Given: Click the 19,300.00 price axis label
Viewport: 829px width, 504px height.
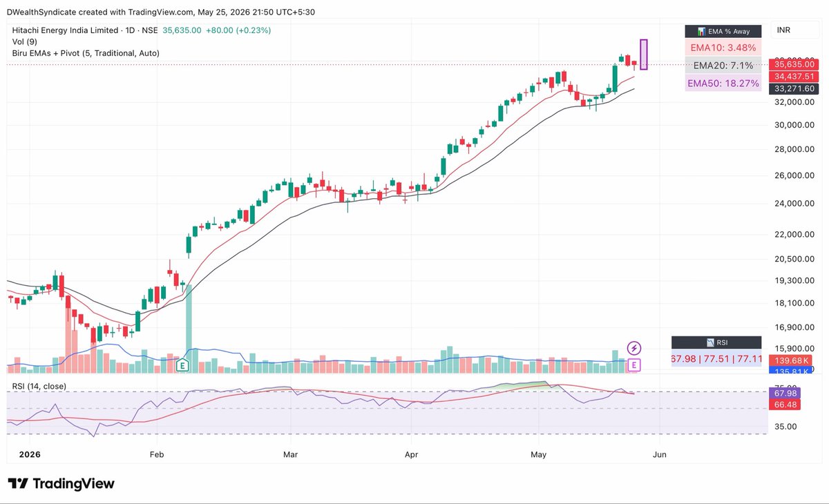Looking at the screenshot, I should [x=794, y=280].
